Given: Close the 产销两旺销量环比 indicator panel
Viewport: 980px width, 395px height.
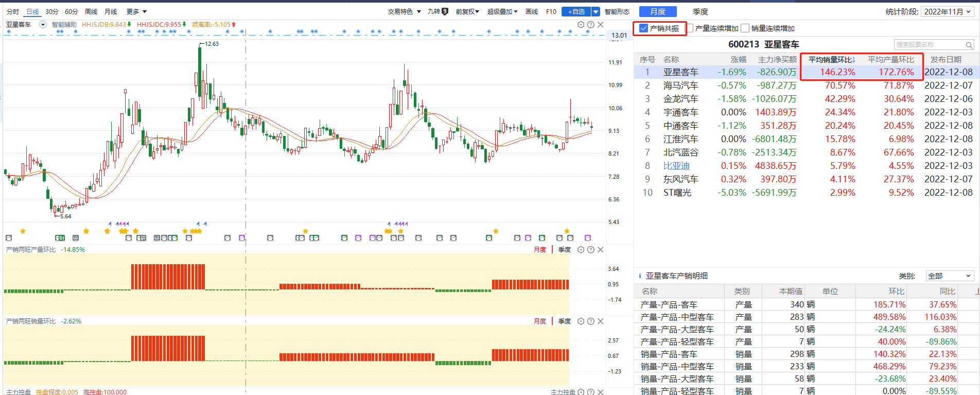Looking at the screenshot, I should (x=601, y=321).
